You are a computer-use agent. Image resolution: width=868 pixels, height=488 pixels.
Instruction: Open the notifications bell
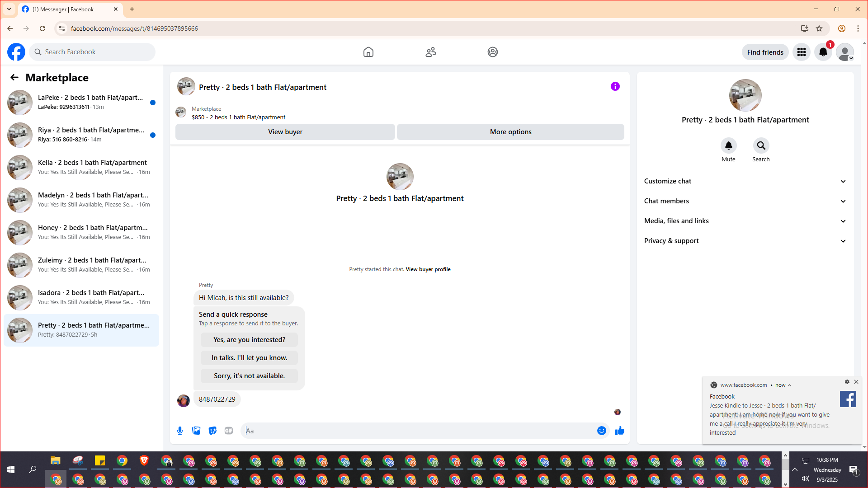tap(823, 52)
